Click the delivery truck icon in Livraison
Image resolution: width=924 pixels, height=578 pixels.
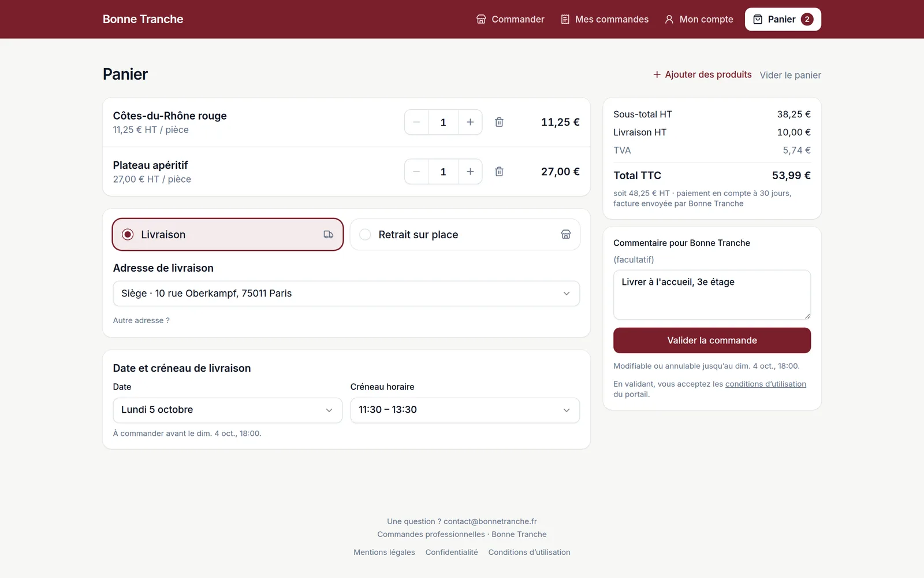point(329,235)
